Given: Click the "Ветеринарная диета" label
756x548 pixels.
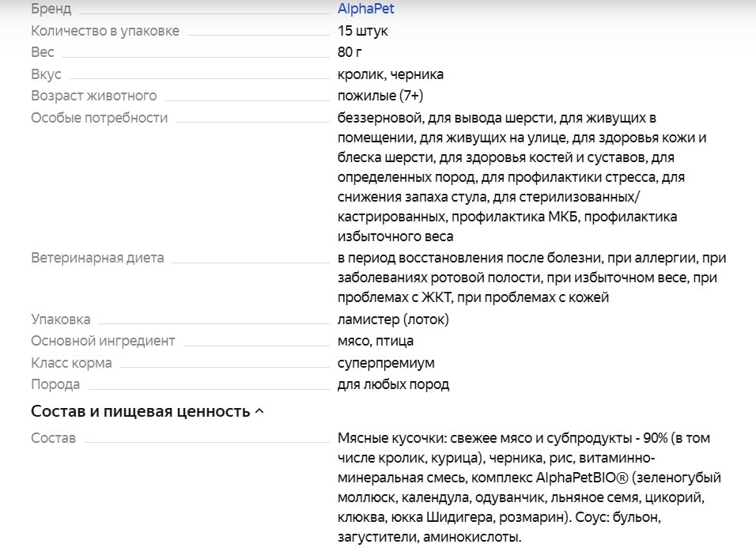Looking at the screenshot, I should [x=97, y=258].
